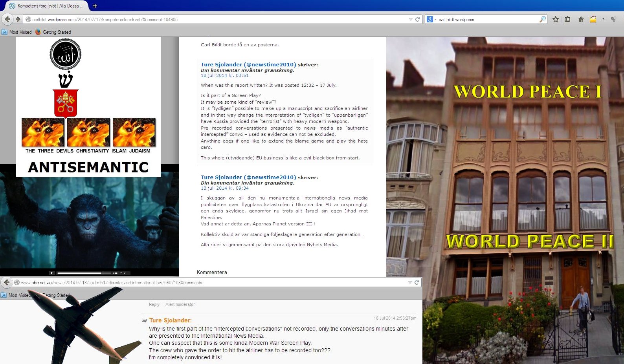Click the video volume control
624x364 pixels.
click(115, 273)
